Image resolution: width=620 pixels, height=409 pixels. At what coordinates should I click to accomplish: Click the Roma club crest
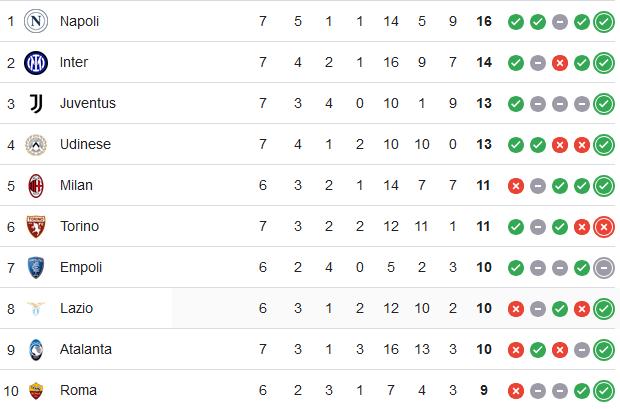36,391
